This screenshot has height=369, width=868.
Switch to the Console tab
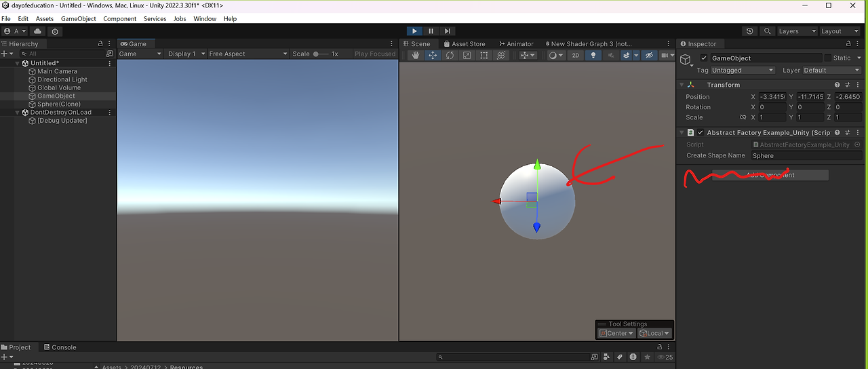[x=60, y=347]
